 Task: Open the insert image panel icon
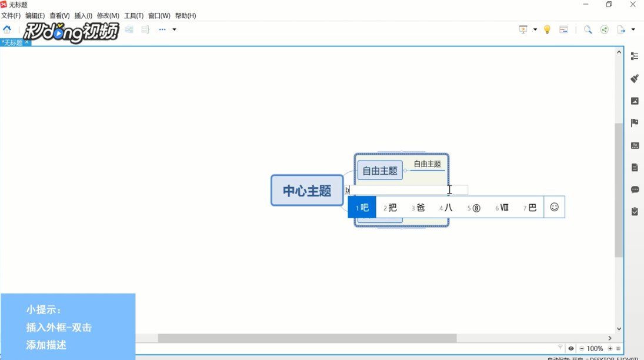635,101
